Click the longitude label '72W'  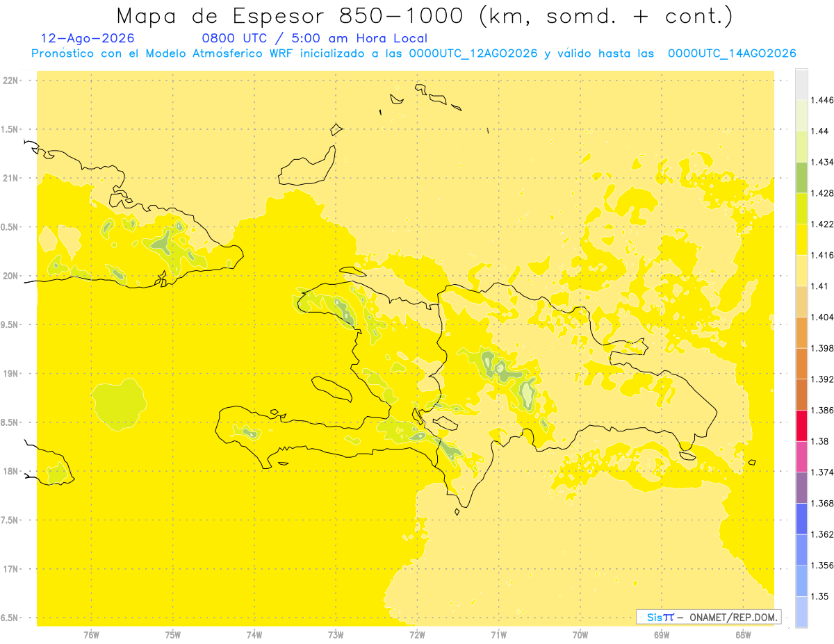[x=418, y=635]
